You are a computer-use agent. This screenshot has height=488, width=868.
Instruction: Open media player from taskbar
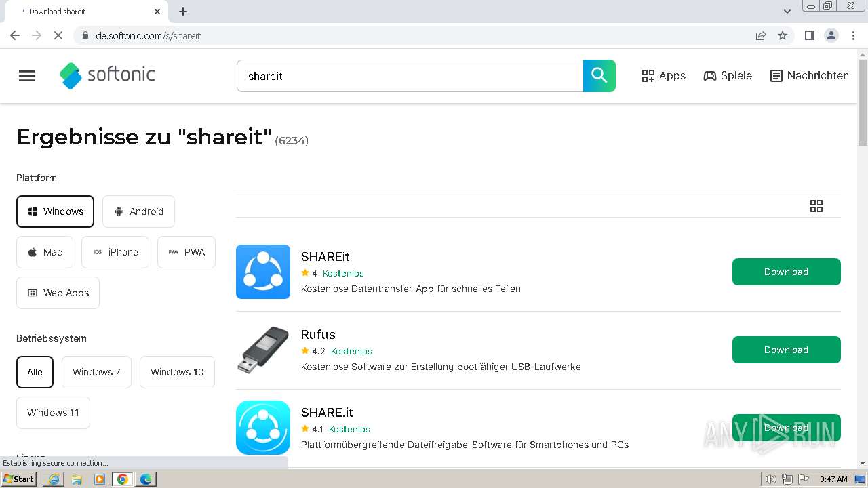tap(100, 479)
